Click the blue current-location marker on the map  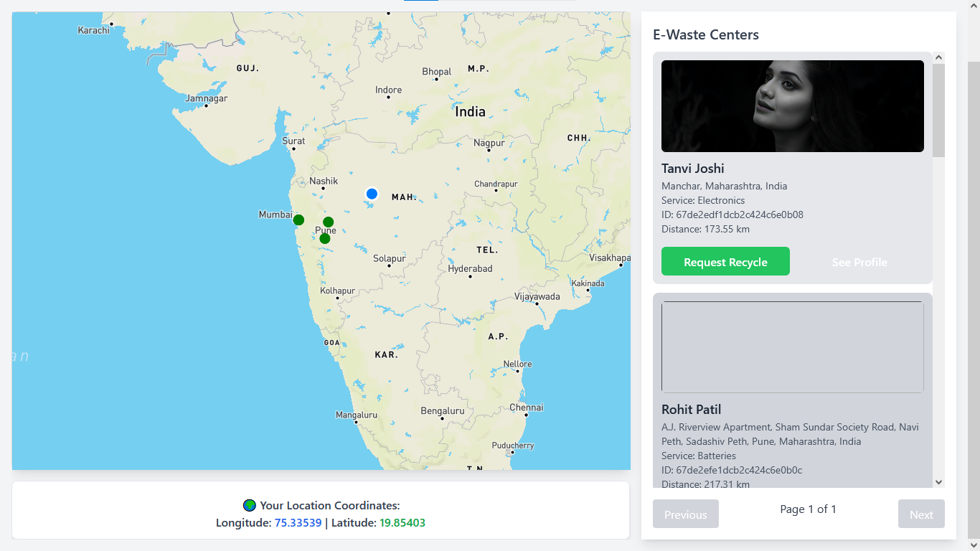click(x=372, y=194)
